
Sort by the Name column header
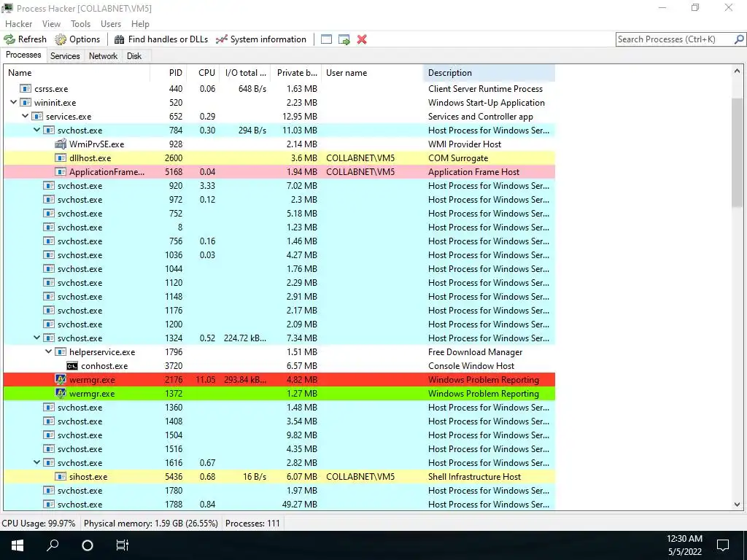coord(77,73)
